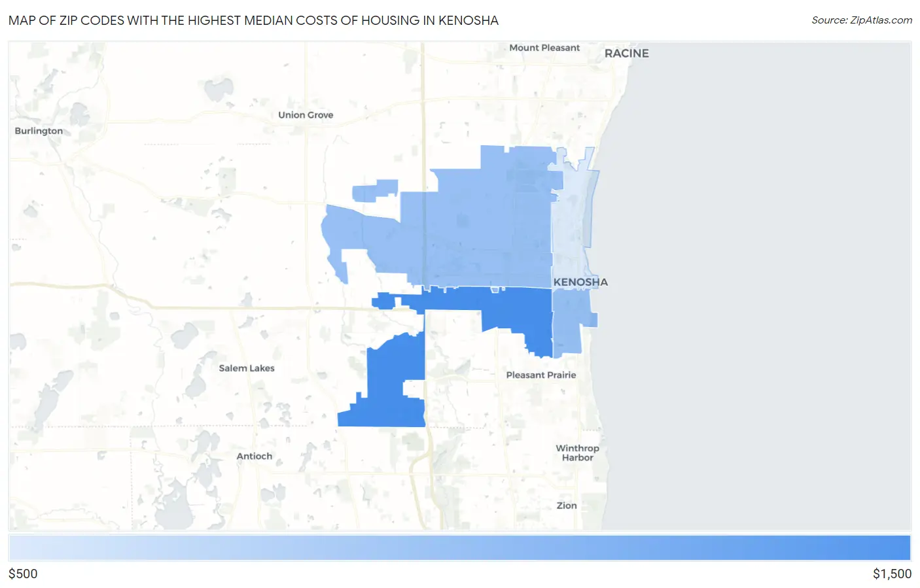Screen dimensions: 920x588
Task: Click the 'Salem Lakes' map label
Action: tap(247, 368)
